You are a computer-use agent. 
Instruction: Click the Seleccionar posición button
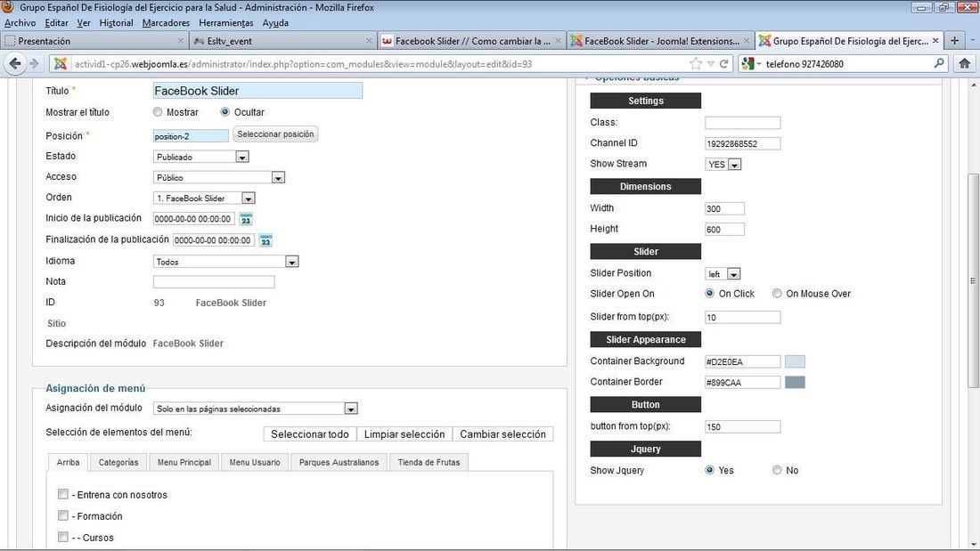pos(275,134)
